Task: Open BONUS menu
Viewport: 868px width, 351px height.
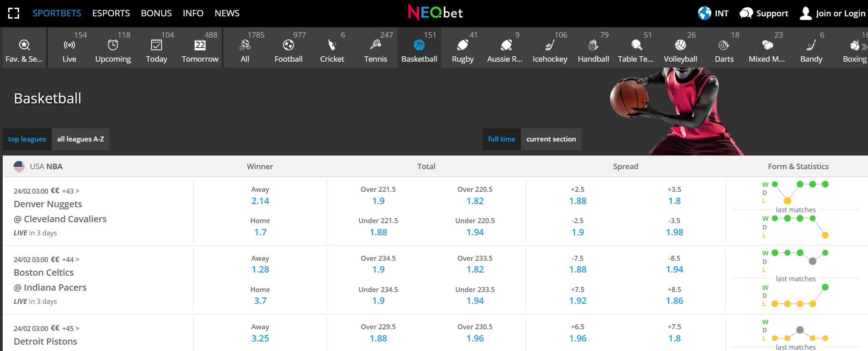Action: coord(157,13)
